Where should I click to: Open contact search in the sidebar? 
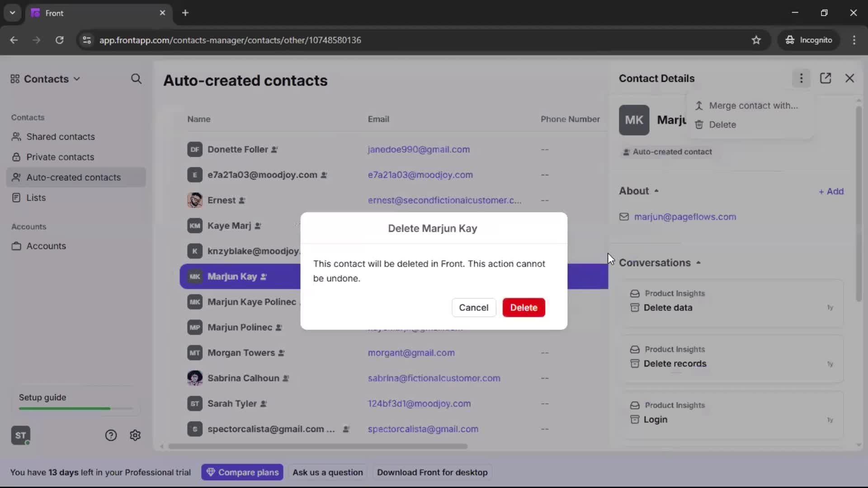(137, 79)
